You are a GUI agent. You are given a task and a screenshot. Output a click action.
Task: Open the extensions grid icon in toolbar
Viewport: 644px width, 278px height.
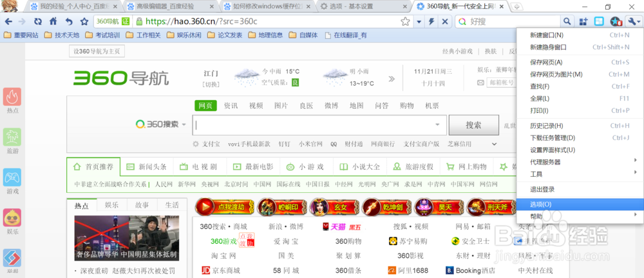(x=583, y=22)
